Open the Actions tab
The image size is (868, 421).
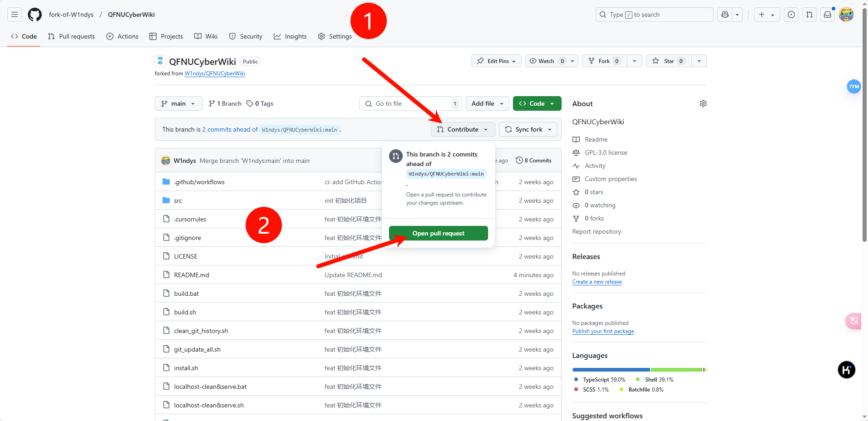(x=123, y=36)
